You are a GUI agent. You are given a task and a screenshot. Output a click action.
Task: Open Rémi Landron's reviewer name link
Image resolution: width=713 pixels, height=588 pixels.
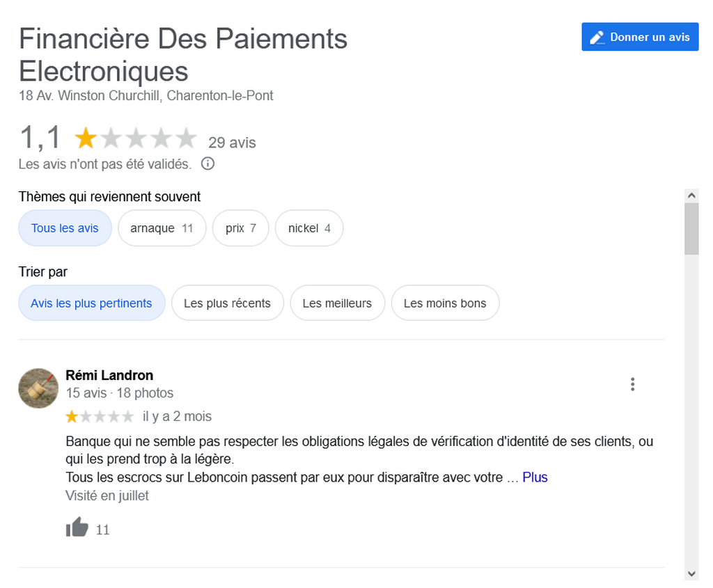[x=109, y=375]
